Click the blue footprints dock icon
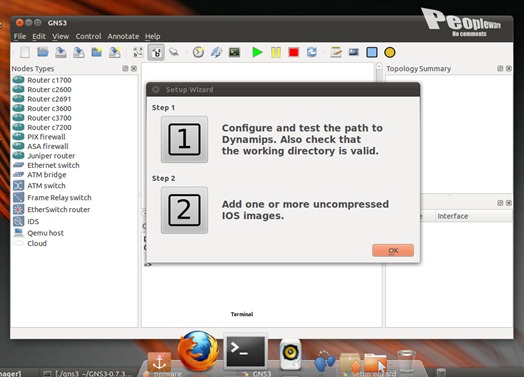The image size is (524, 377). 324,360
